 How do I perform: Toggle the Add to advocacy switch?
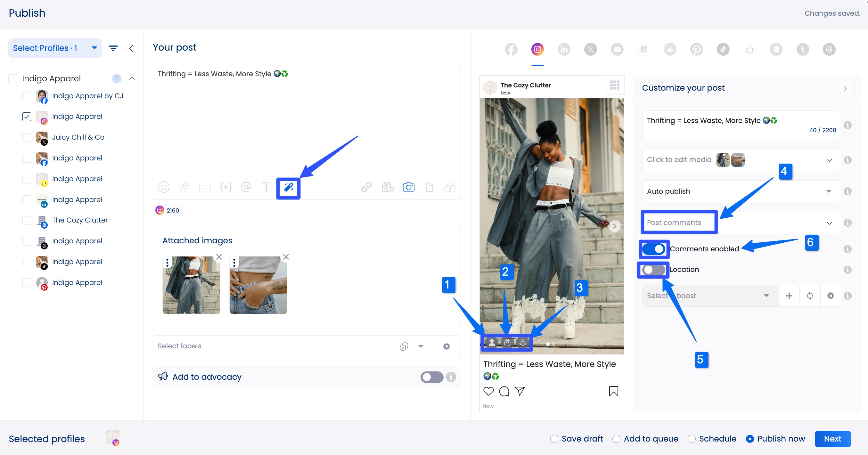(x=431, y=377)
